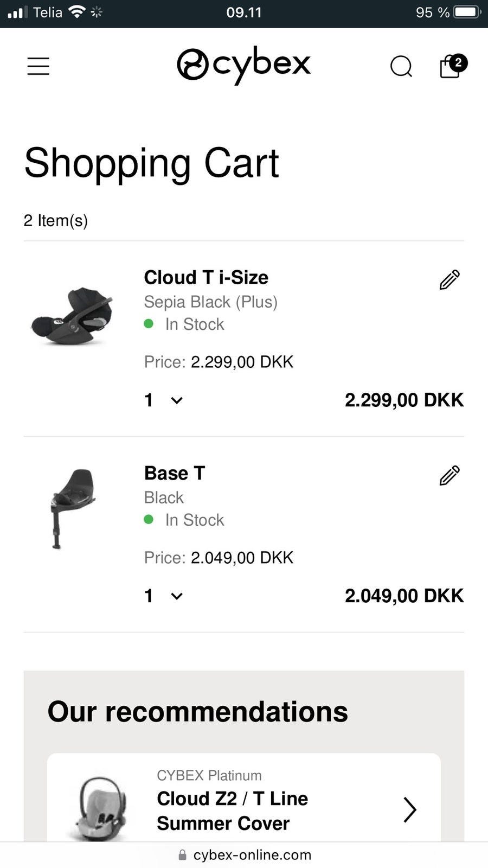This screenshot has width=488, height=868.
Task: Tap the 09.11 clock in status bar
Action: pos(244,12)
